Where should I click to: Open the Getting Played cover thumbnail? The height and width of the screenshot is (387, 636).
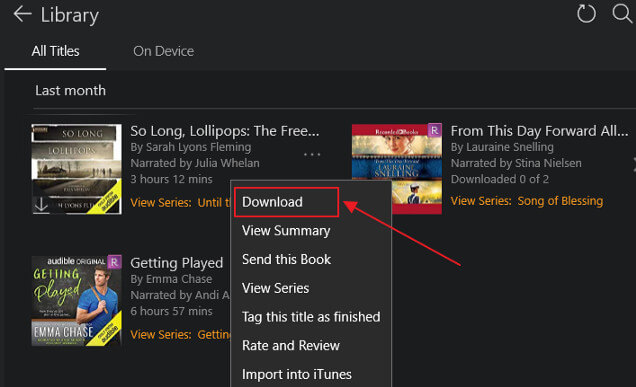coord(76,301)
